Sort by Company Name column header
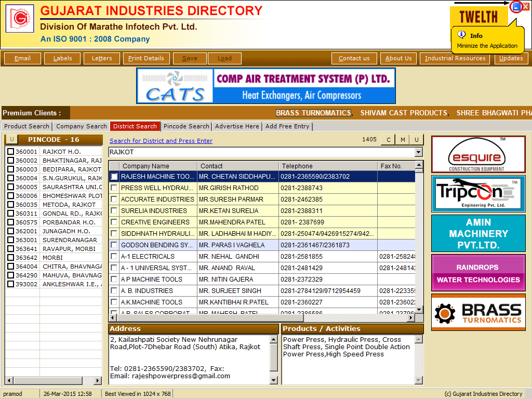Screen dimensions: 532x399 (158, 166)
